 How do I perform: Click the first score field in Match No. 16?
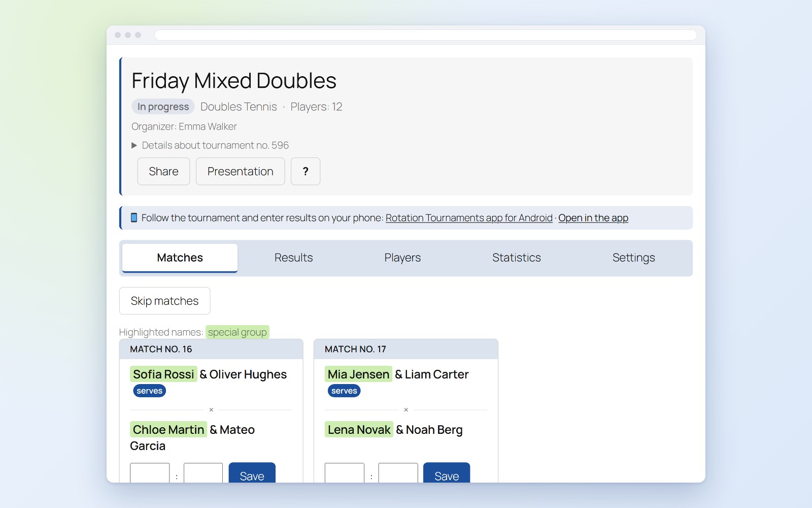point(150,473)
